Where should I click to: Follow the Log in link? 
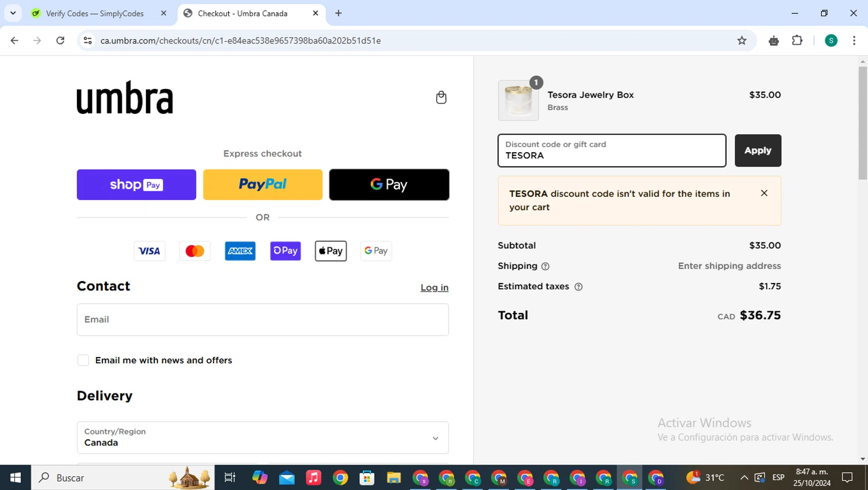(435, 288)
